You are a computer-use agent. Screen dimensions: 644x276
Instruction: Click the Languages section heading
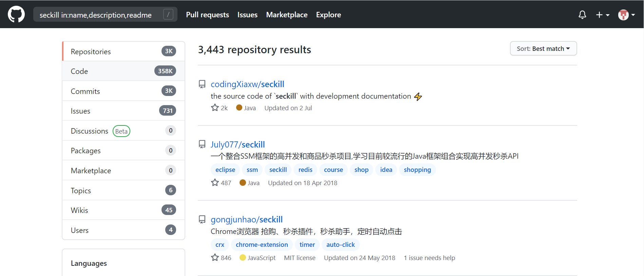tap(89, 263)
